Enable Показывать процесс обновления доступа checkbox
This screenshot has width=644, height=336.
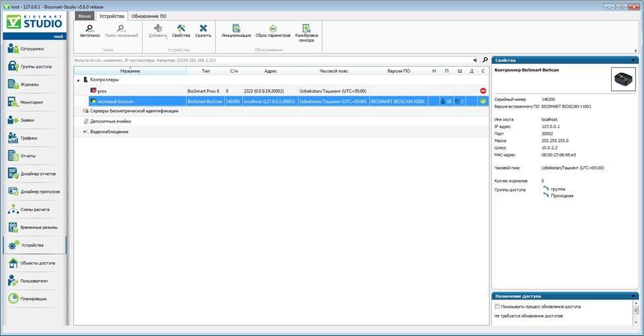497,306
